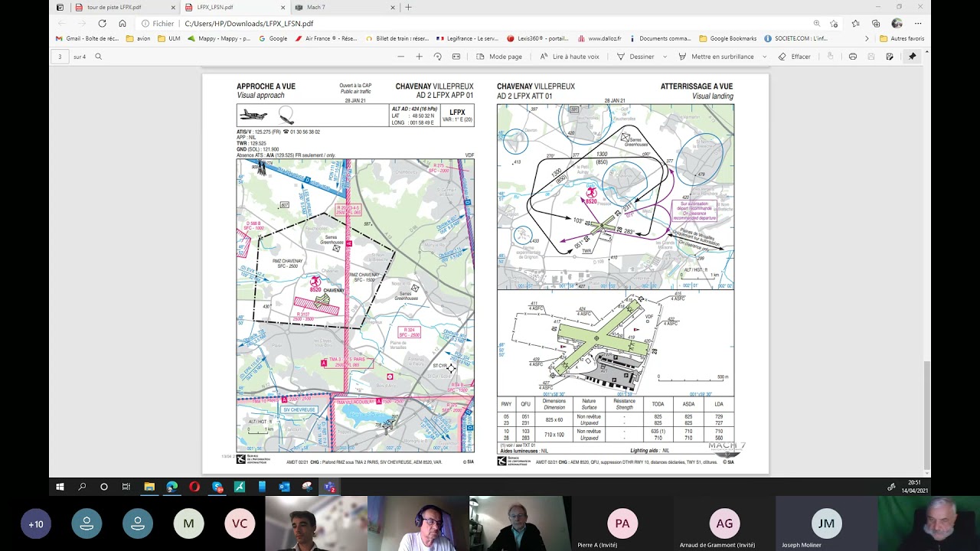Open File Explorer from the taskbar
980x551 pixels.
(149, 487)
